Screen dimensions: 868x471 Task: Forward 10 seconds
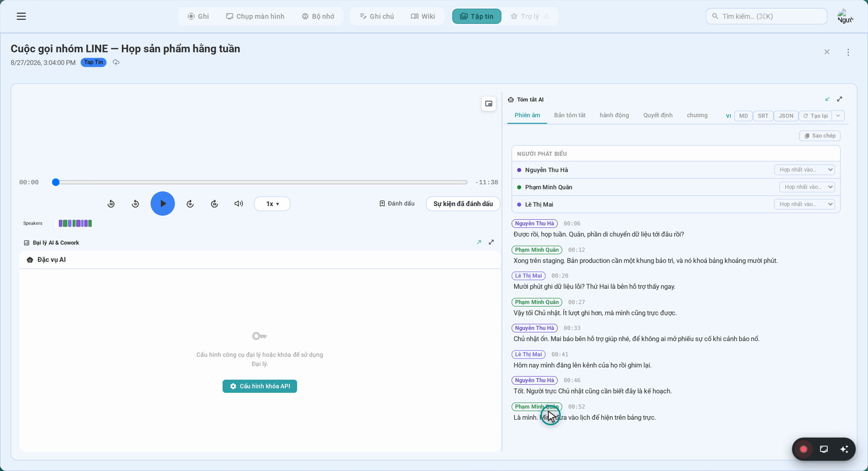coord(190,204)
